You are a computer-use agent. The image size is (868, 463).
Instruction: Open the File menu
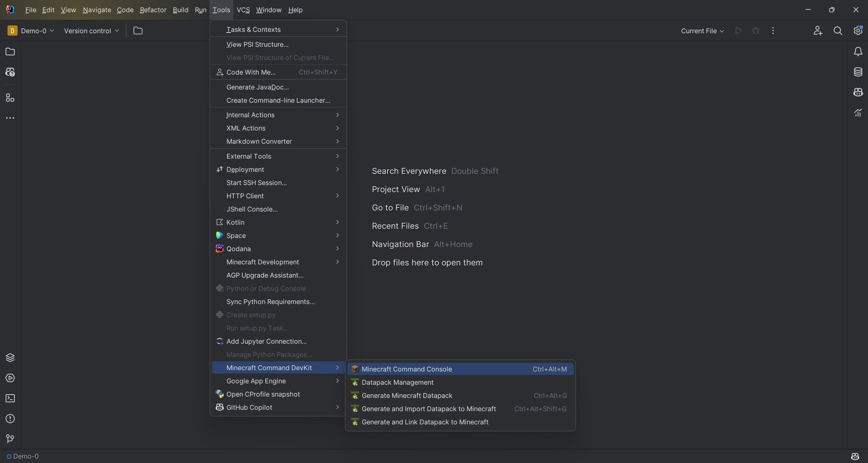(31, 10)
